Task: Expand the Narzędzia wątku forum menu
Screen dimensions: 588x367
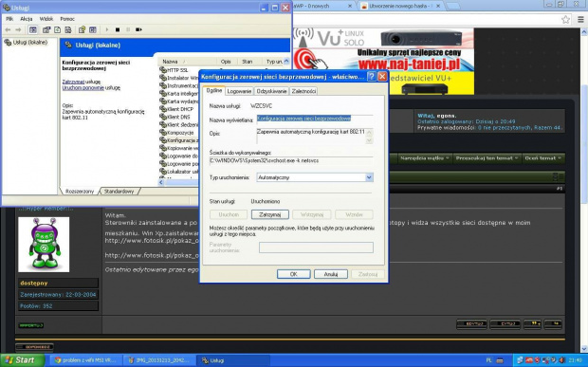Action: 425,158
